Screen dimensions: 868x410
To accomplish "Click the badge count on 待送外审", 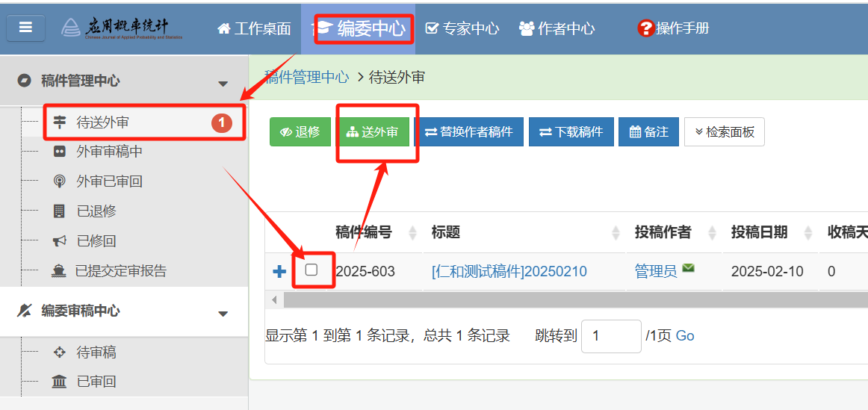I will coord(221,123).
